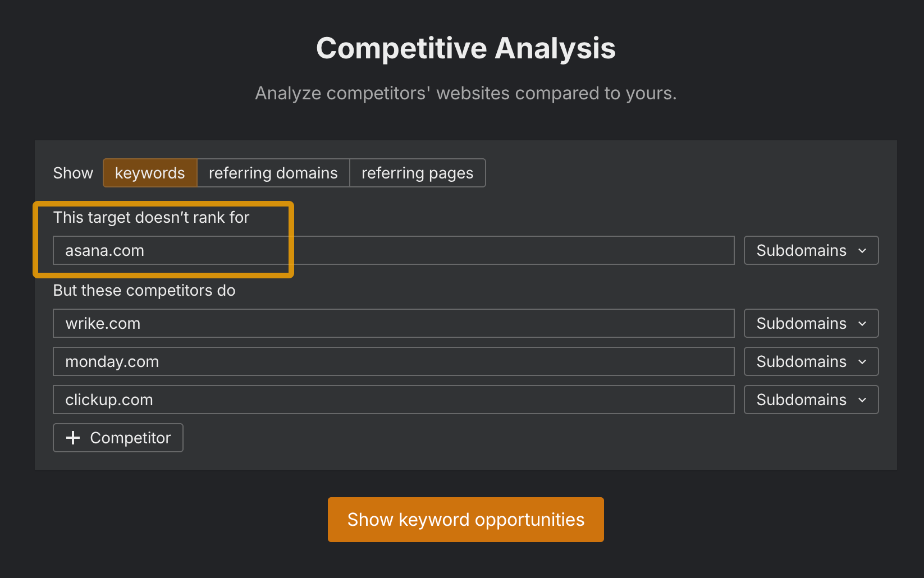Click the chevron beside wrike.com Subdomains
924x578 pixels.
pos(863,324)
